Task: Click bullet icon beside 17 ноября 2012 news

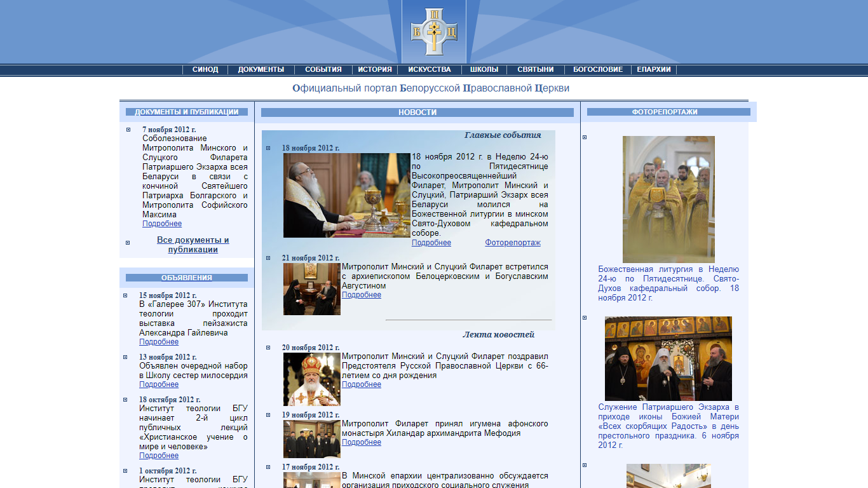Action: click(268, 467)
